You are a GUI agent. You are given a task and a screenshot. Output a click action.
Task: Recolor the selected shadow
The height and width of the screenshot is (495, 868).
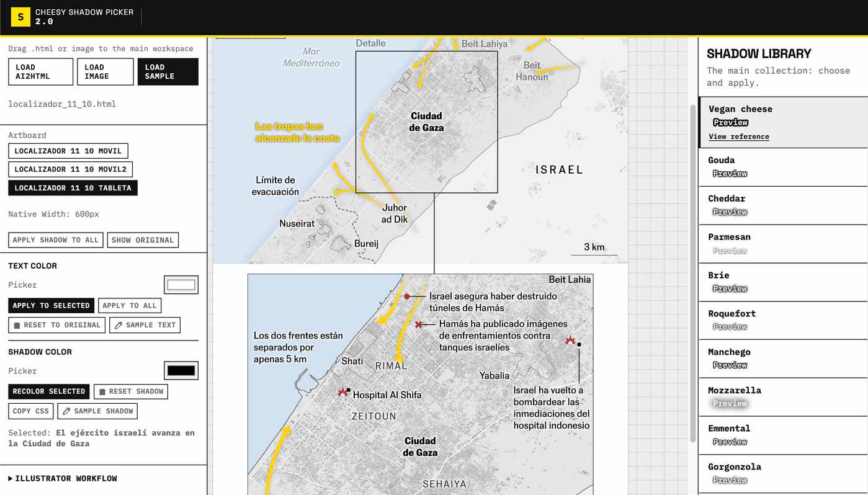point(49,391)
